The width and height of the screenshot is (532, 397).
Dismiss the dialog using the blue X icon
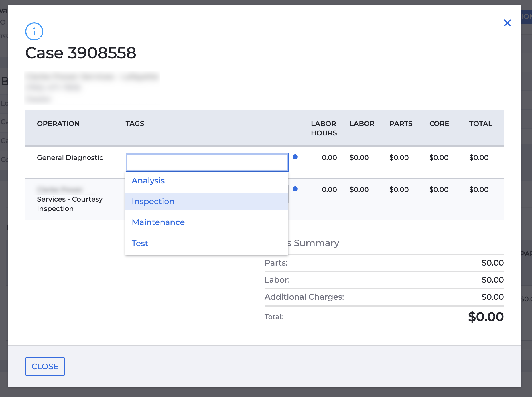[x=507, y=23]
